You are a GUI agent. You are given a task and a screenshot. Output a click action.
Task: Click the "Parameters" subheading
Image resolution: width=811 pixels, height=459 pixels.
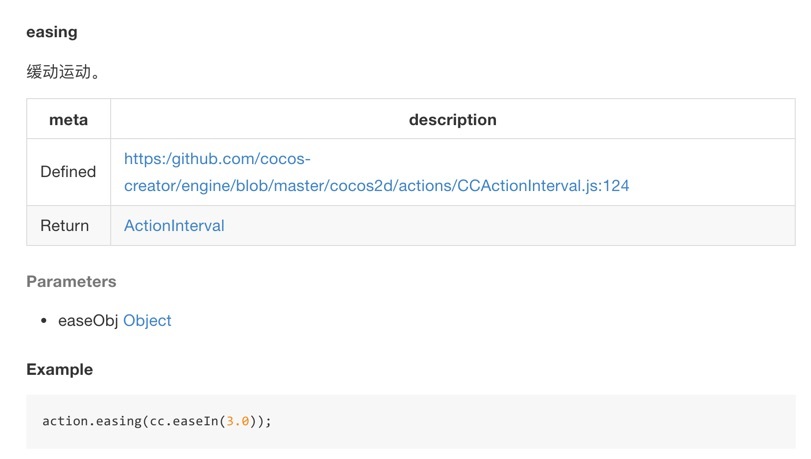(71, 282)
